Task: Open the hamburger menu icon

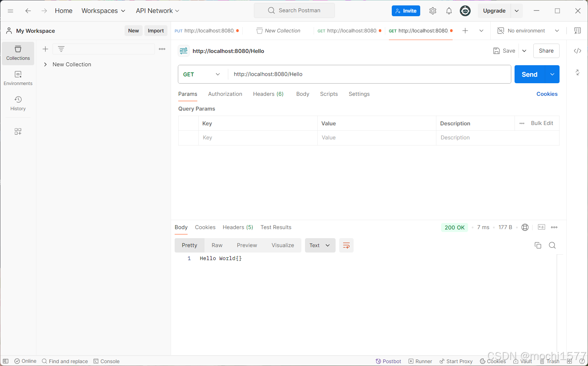Action: point(10,11)
